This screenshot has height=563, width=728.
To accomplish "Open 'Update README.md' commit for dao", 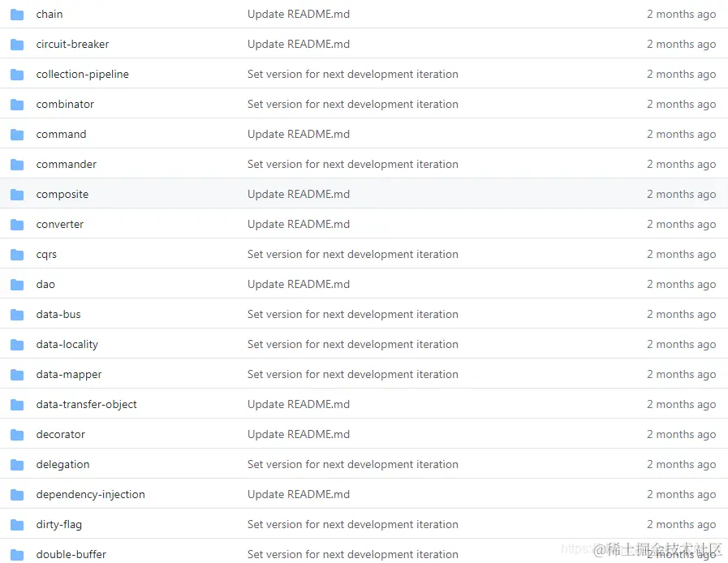I will tap(299, 284).
